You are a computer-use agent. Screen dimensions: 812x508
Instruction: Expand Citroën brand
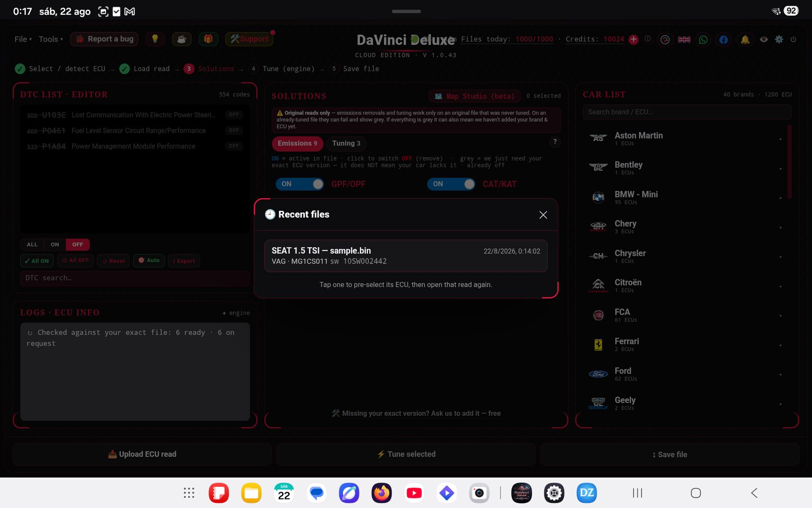tap(686, 286)
